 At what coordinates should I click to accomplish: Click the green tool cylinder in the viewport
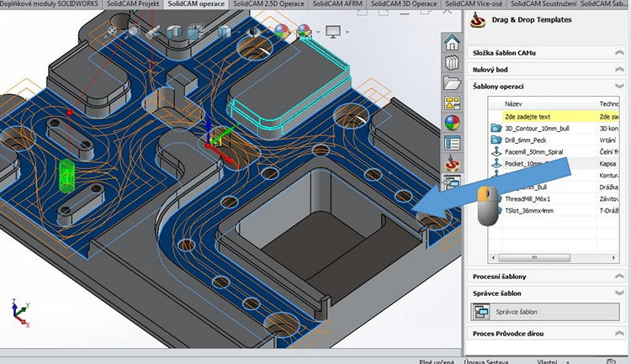(x=66, y=176)
